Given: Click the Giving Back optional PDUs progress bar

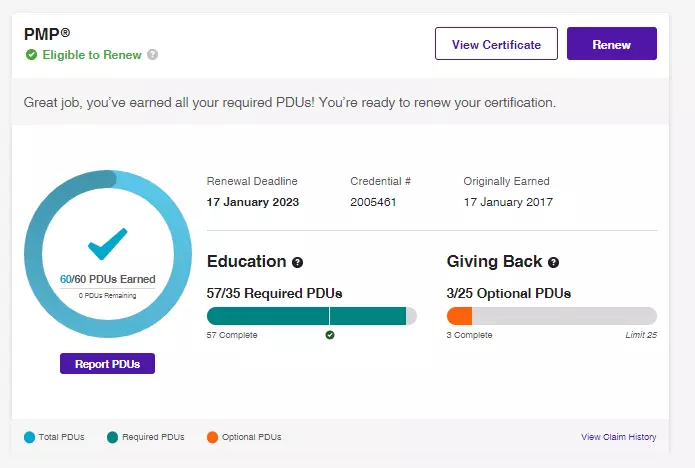Looking at the screenshot, I should 551,316.
